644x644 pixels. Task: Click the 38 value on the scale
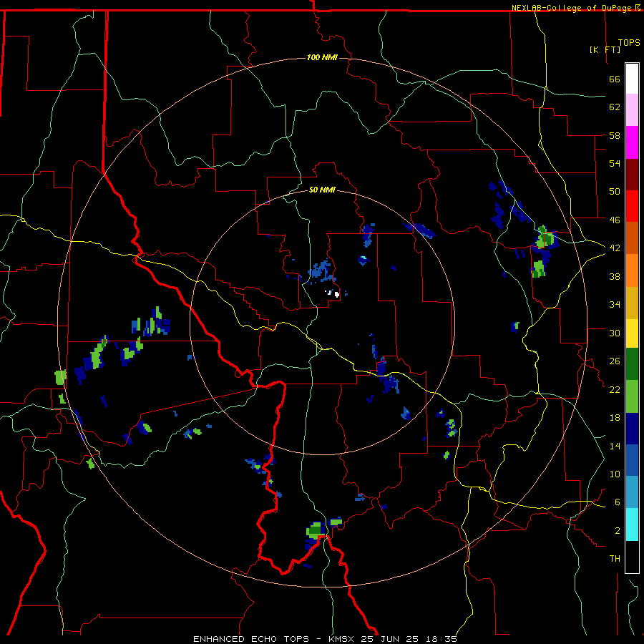click(x=615, y=276)
